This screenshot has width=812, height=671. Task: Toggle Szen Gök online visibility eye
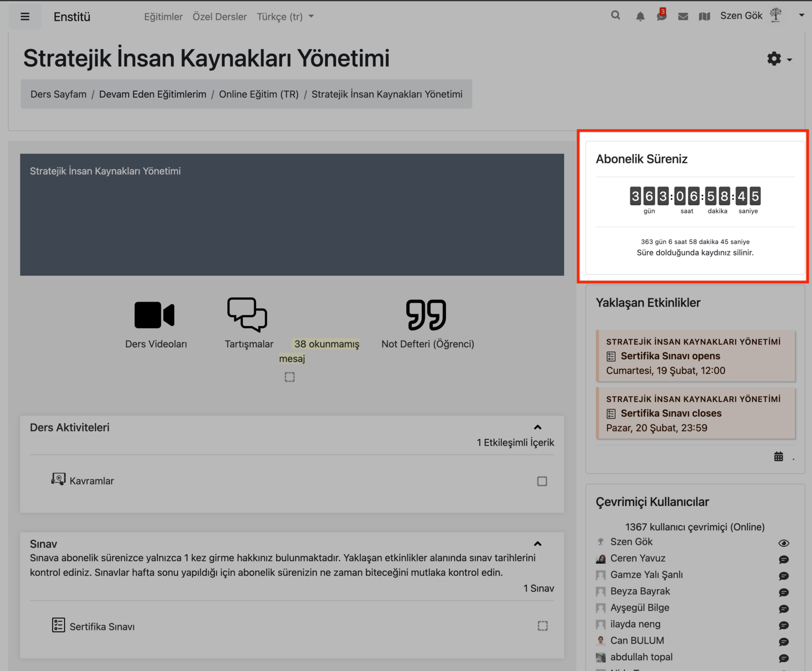pos(784,543)
